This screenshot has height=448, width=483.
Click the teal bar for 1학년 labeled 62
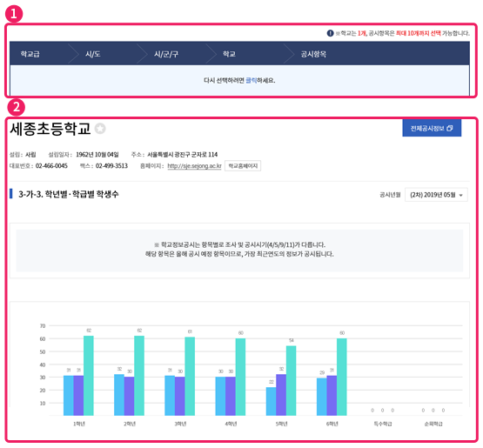(x=89, y=376)
